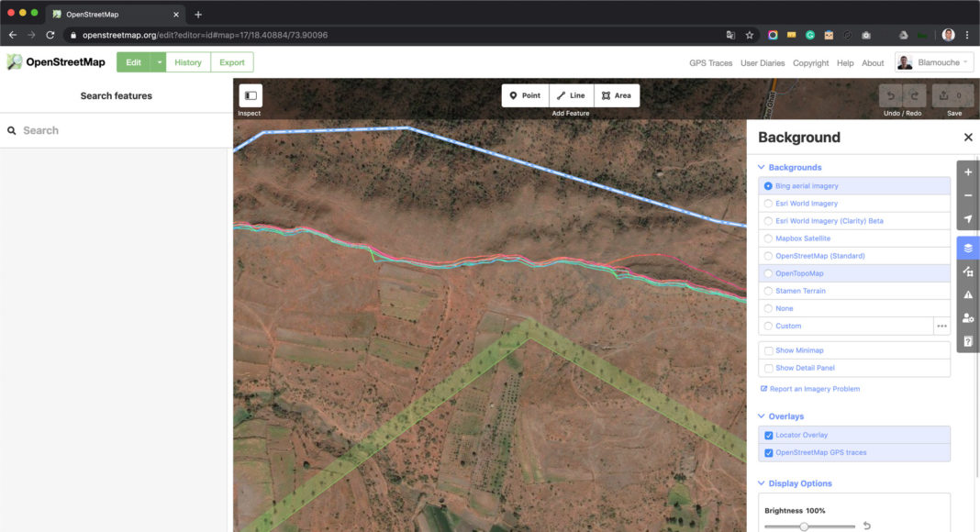Close the Background panel
The image size is (980, 532).
tap(967, 138)
